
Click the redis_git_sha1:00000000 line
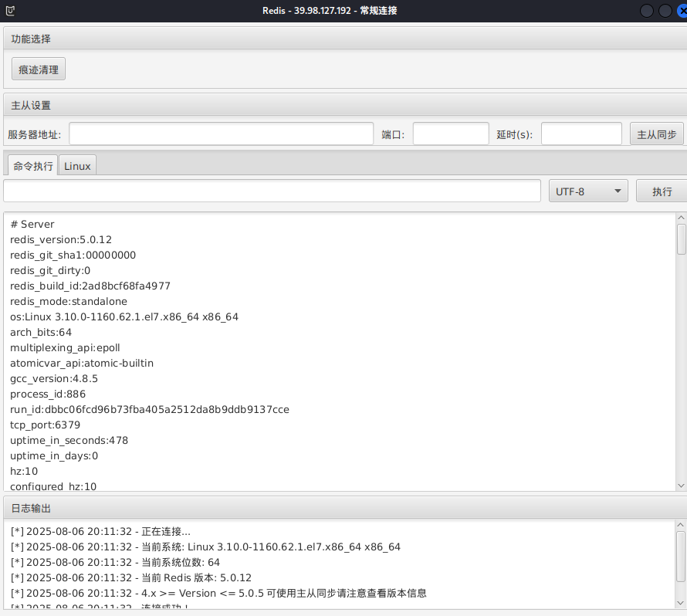point(73,255)
